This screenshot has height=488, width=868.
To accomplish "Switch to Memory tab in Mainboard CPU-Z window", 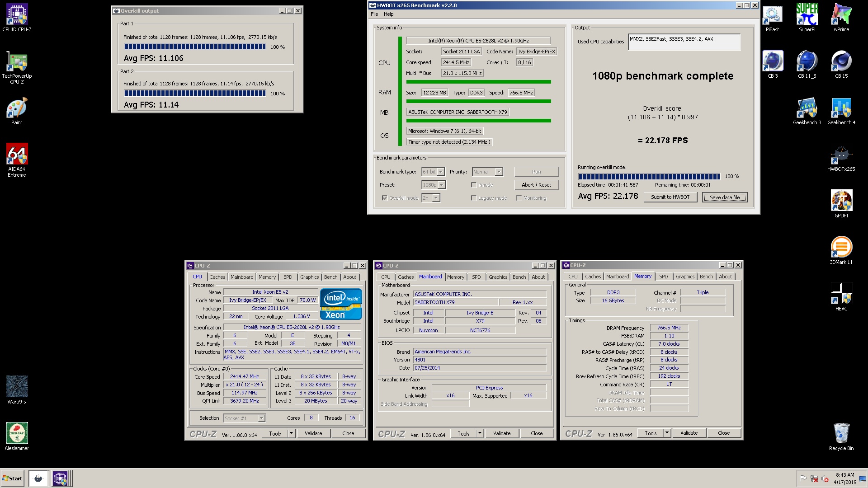I will pos(456,277).
